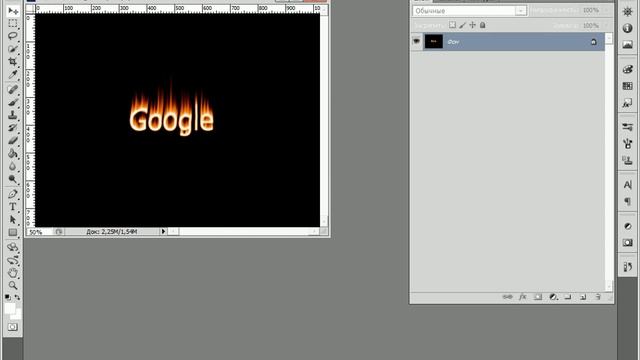The width and height of the screenshot is (640, 360).
Task: Click the 50% zoom field in status bar
Action: (39, 232)
